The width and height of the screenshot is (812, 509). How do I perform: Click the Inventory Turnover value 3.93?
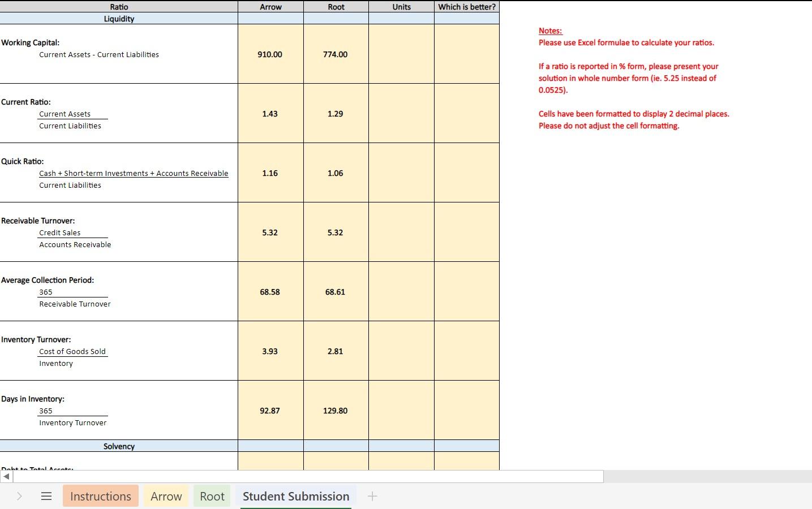click(x=270, y=351)
